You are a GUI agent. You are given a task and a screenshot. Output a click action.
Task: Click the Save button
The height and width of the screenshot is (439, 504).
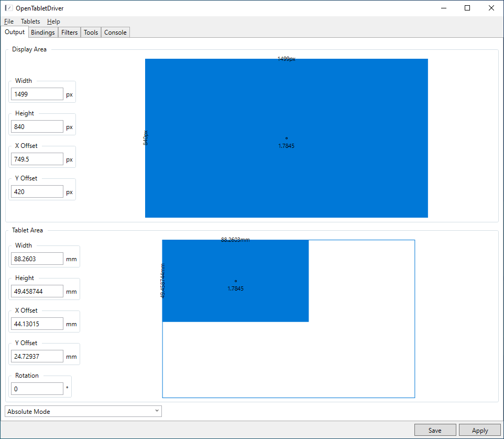coord(435,430)
